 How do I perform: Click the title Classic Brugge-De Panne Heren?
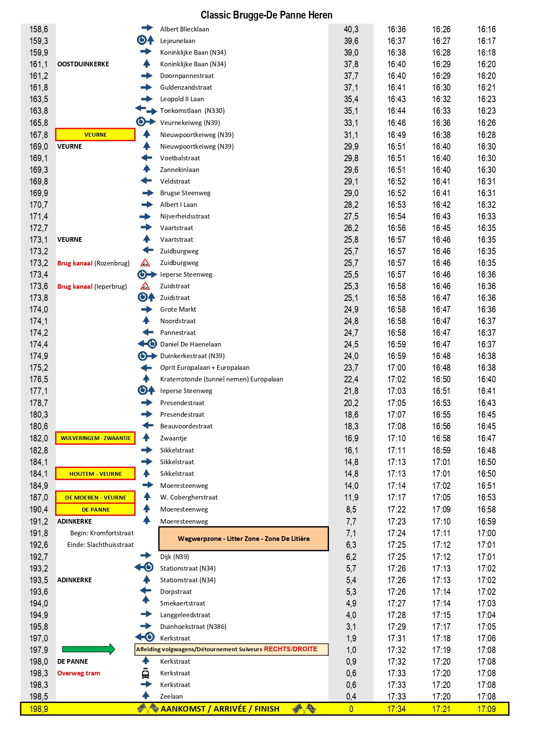[x=267, y=15]
